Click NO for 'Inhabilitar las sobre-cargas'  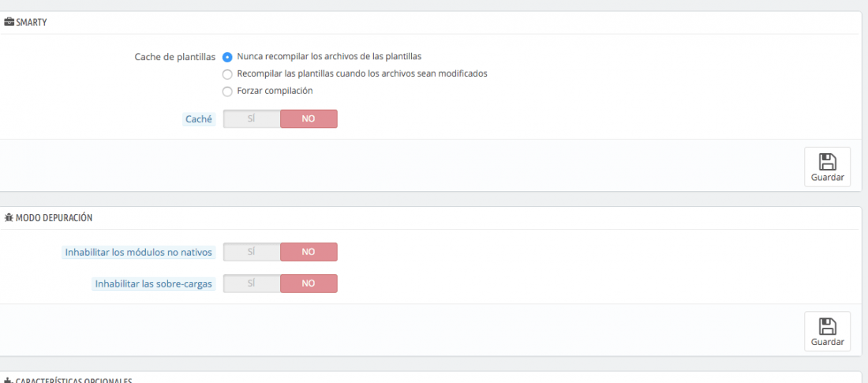click(x=309, y=283)
